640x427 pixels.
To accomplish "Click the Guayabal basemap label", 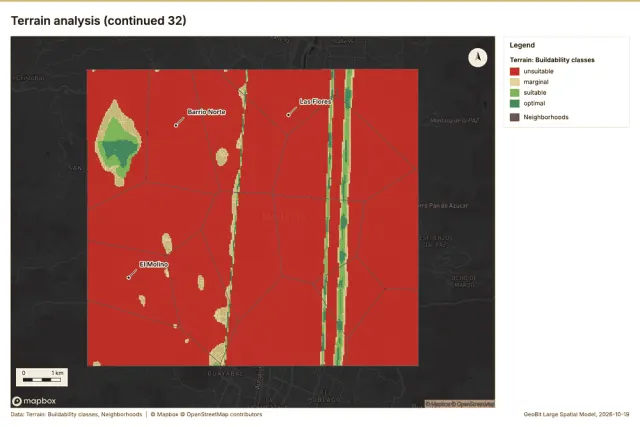I will point(225,374).
